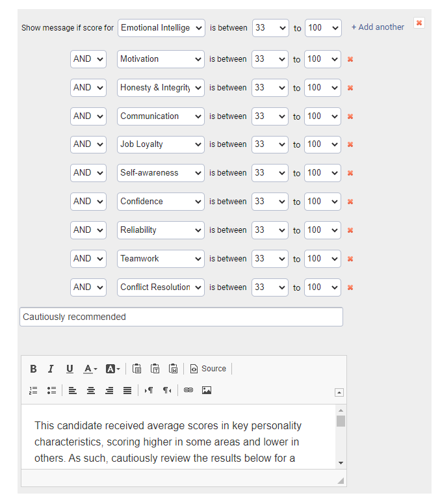Image resolution: width=440 pixels, height=504 pixels.
Task: Collapse the editor toolbar
Action: [x=339, y=392]
